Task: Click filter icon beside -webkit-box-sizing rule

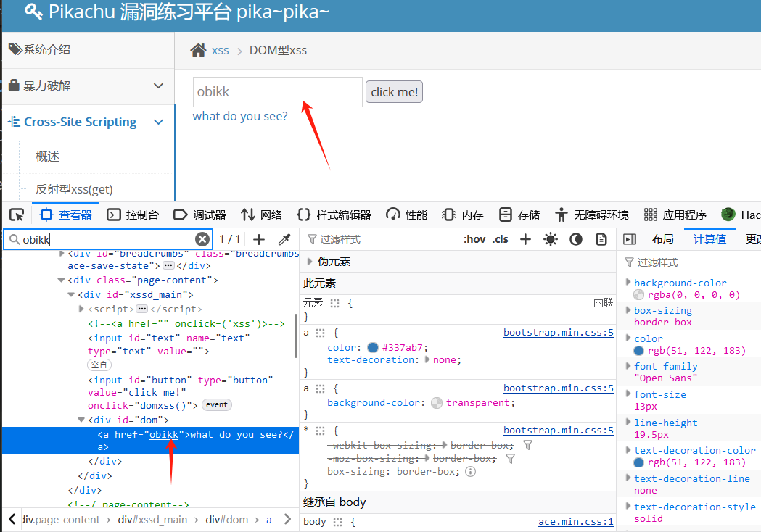Action: coord(528,445)
